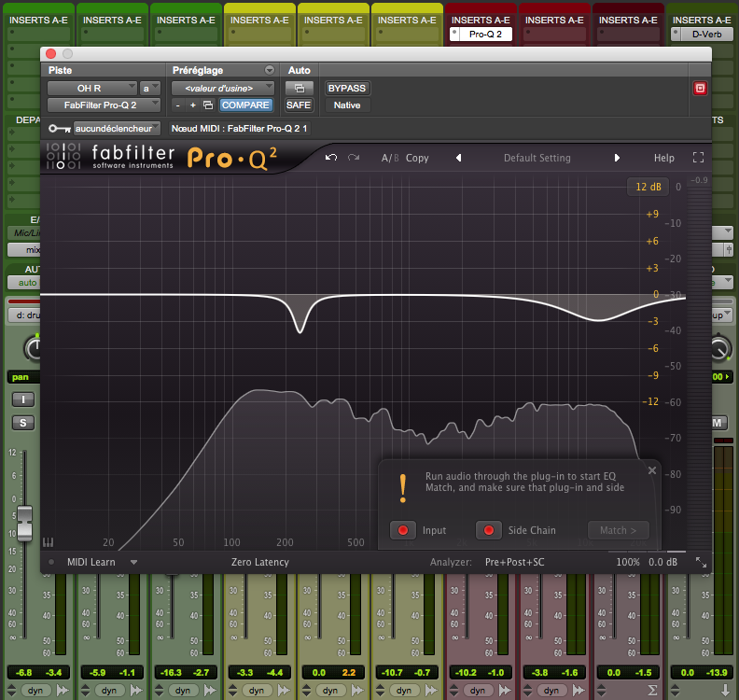Click the MIDI Learn status indicator dot
Image resolution: width=739 pixels, height=700 pixels.
pyautogui.click(x=51, y=562)
